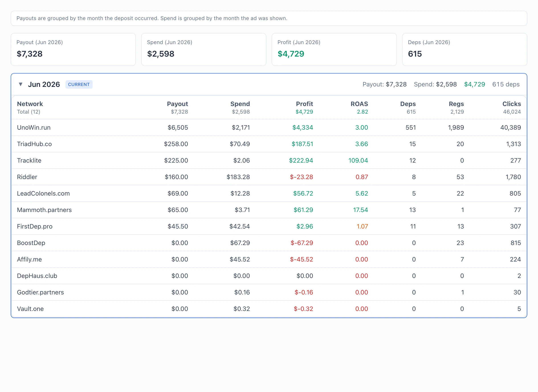Screen dimensions: 538x392
Task: Open the Riddler network row
Action: tap(269, 177)
